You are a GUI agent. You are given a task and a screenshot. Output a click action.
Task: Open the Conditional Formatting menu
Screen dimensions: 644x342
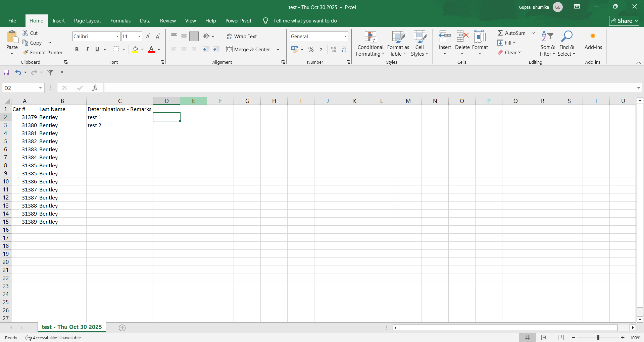pos(370,44)
